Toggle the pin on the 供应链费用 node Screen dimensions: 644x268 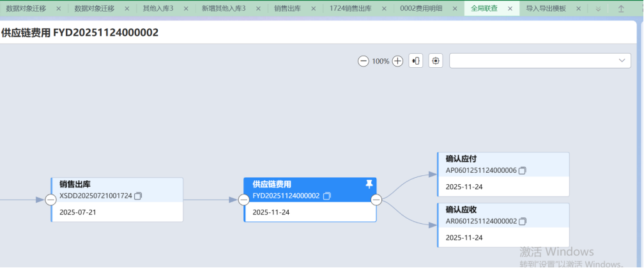[x=369, y=184]
